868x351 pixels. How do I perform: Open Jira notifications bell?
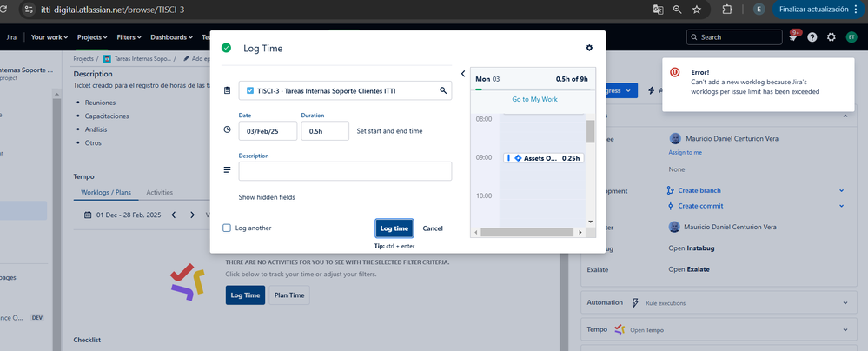point(793,37)
